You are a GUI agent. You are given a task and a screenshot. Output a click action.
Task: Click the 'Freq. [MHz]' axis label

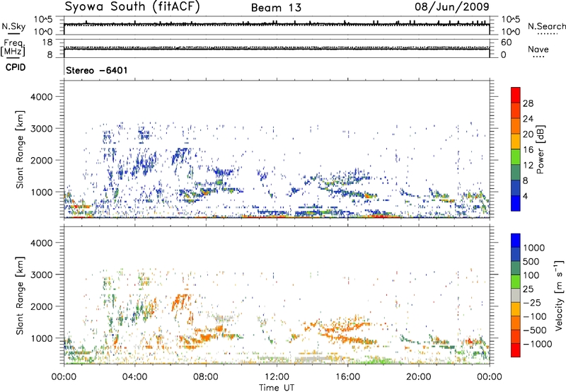13,48
